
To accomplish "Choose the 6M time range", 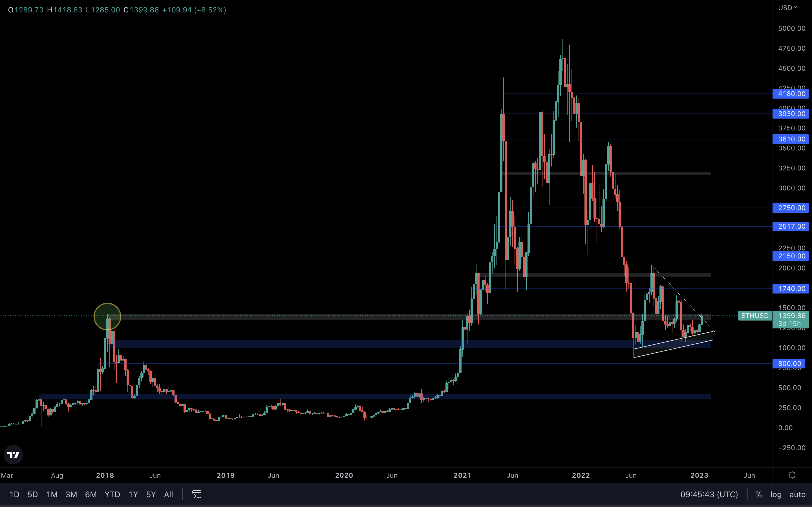I will (x=91, y=494).
